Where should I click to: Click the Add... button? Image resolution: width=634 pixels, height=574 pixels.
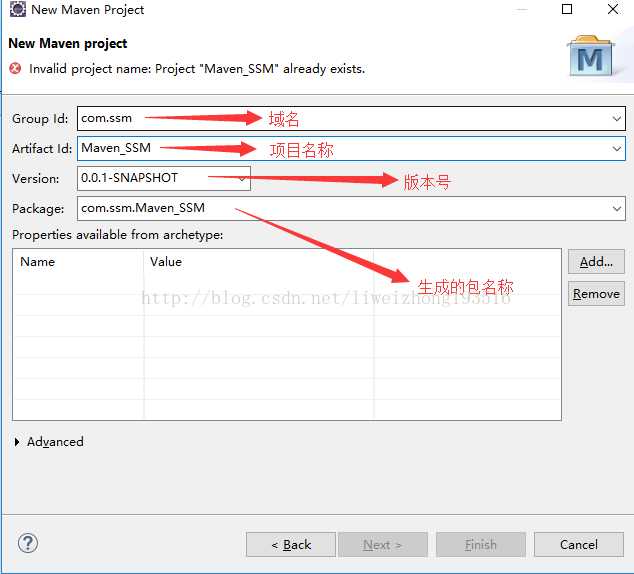(x=596, y=262)
